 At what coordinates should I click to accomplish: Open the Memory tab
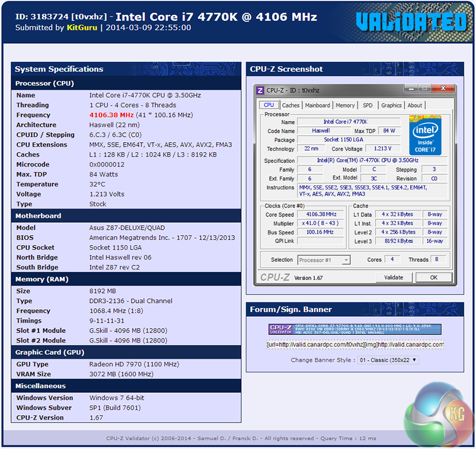tap(345, 105)
